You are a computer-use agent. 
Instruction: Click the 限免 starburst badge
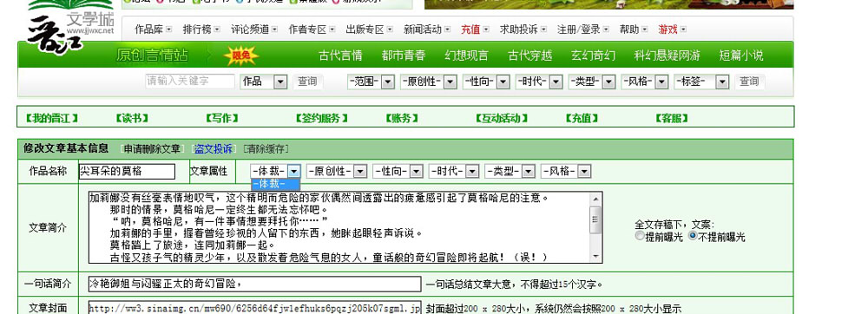pyautogui.click(x=241, y=56)
